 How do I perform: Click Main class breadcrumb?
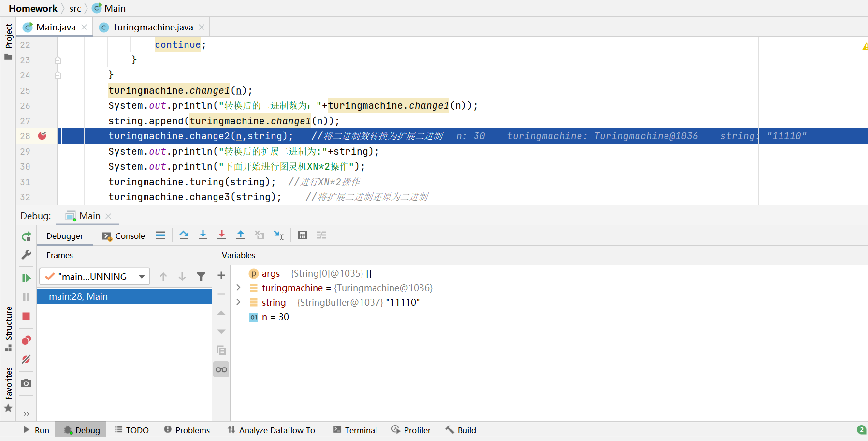click(x=109, y=8)
